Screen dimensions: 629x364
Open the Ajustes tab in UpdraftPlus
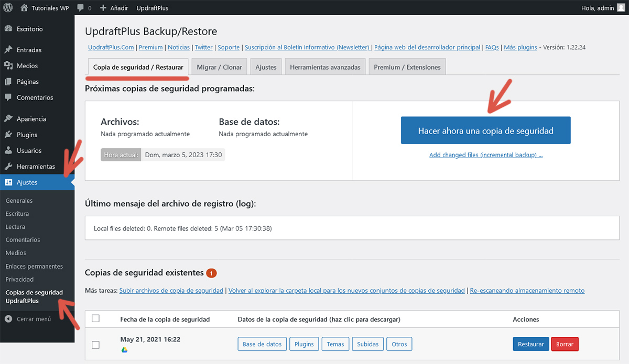click(x=266, y=67)
